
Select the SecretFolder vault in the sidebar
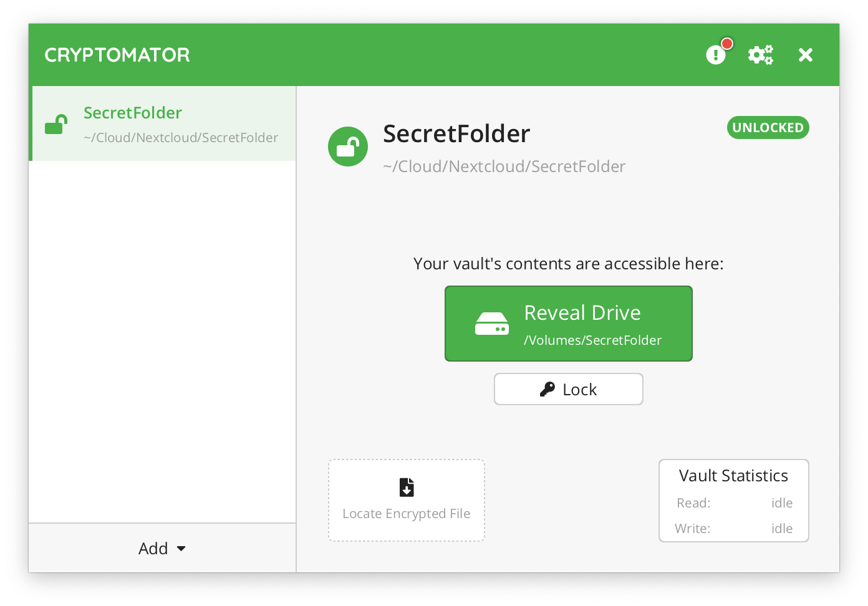pyautogui.click(x=163, y=123)
